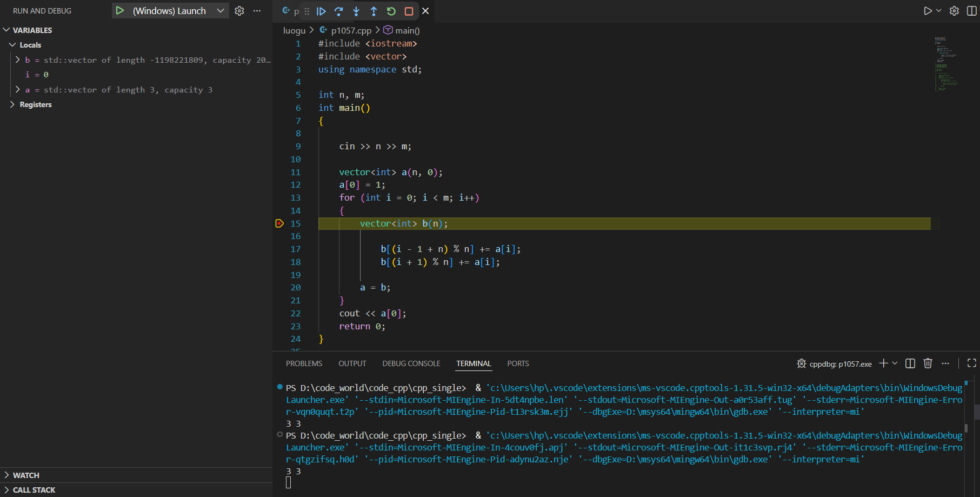980x497 pixels.
Task: Click the Step Into debug icon
Action: pos(356,11)
